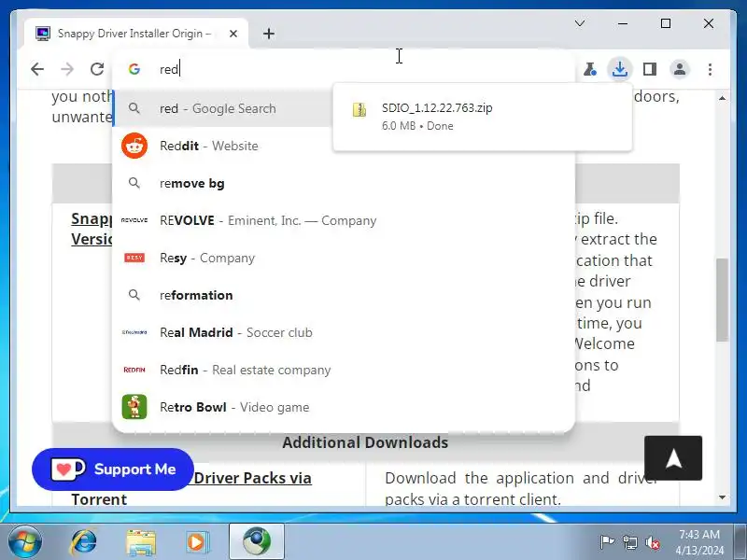The width and height of the screenshot is (747, 560).
Task: Open Action Center flag tray icon
Action: click(608, 542)
